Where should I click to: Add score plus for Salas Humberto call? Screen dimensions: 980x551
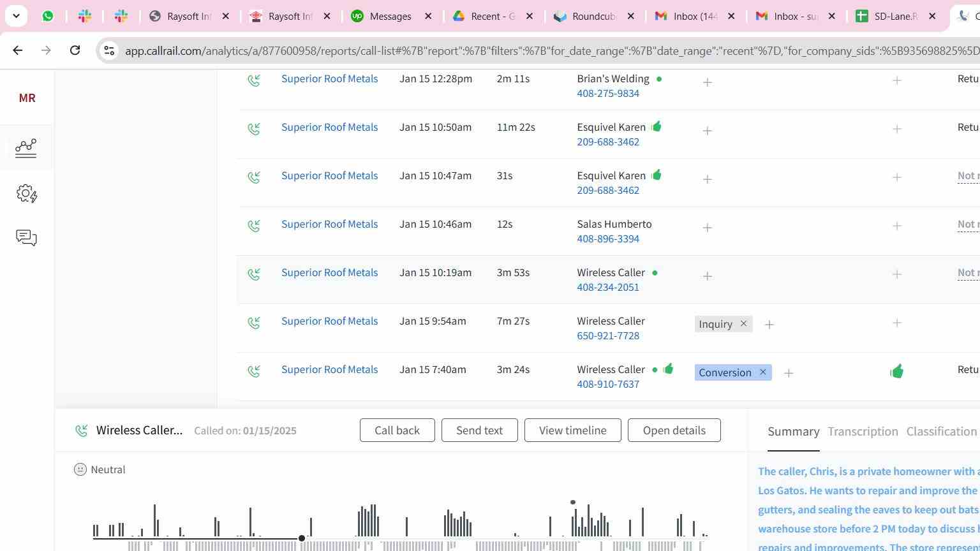[x=896, y=226]
